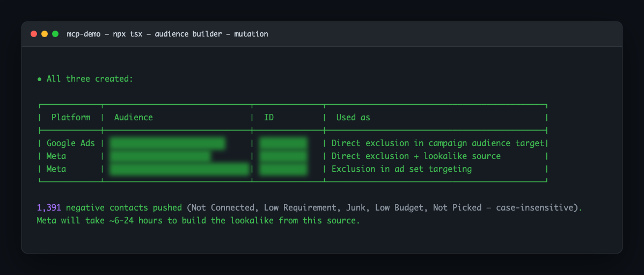The height and width of the screenshot is (275, 644).
Task: Click 'negative contacts pushed' text
Action: (x=124, y=207)
